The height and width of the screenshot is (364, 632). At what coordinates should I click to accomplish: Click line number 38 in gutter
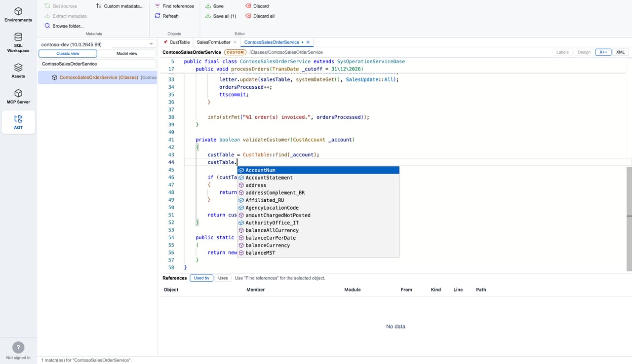[x=171, y=117]
